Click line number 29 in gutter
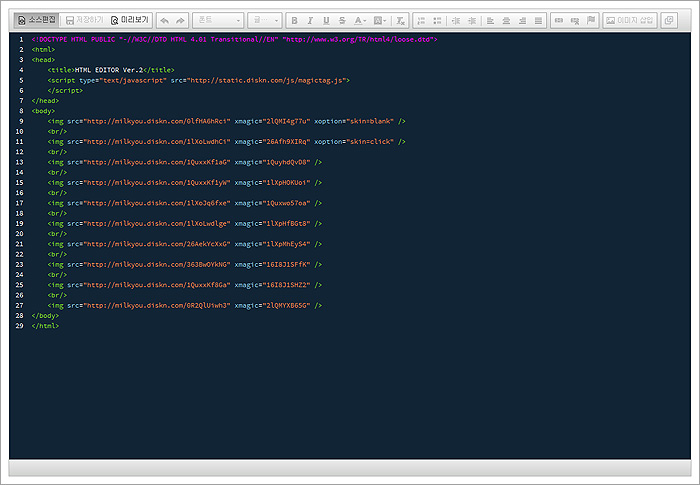The width and height of the screenshot is (700, 485). [x=19, y=326]
